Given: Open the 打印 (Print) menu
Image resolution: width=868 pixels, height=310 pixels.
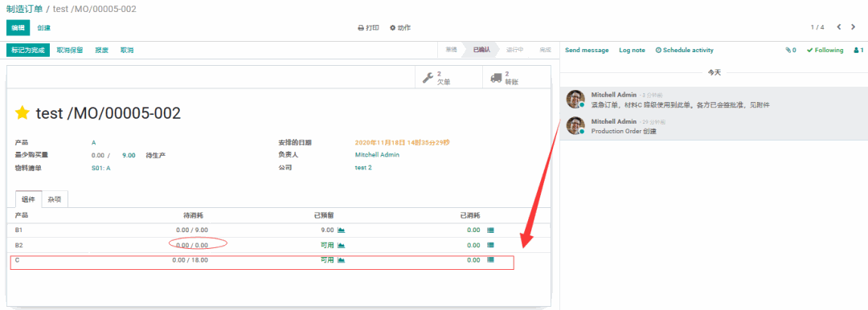Looking at the screenshot, I should tap(368, 27).
